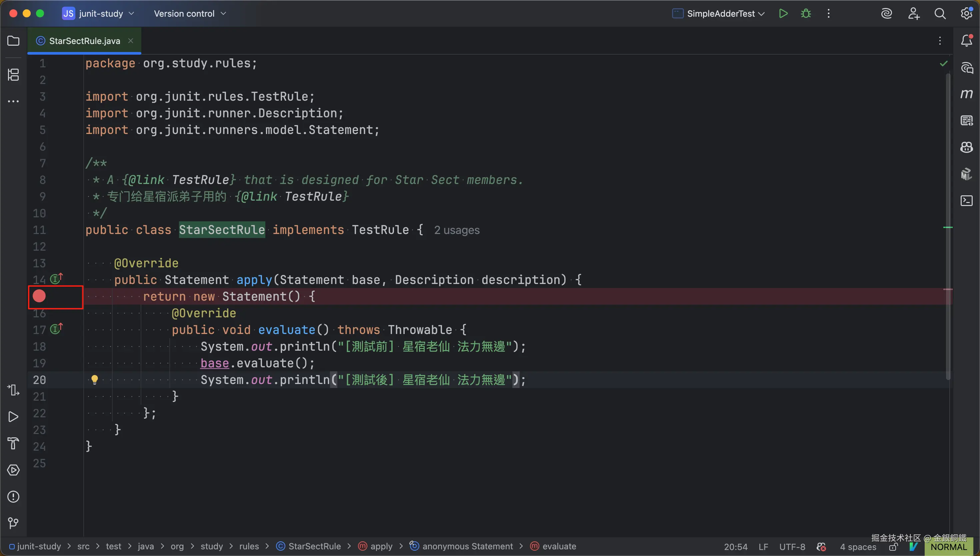Show the Problems tool window
This screenshot has height=556, width=980.
point(13,496)
